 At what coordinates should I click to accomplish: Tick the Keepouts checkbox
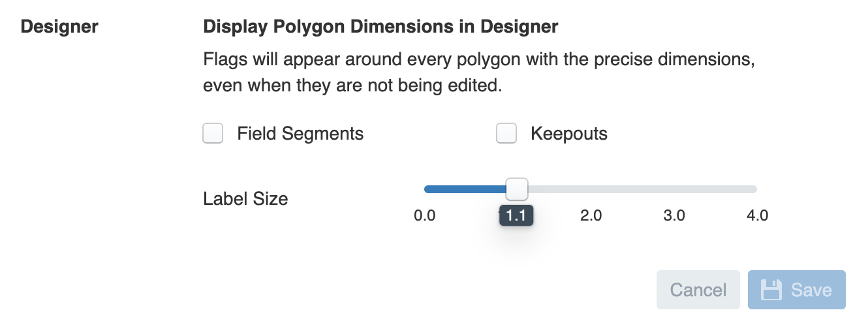[506, 134]
